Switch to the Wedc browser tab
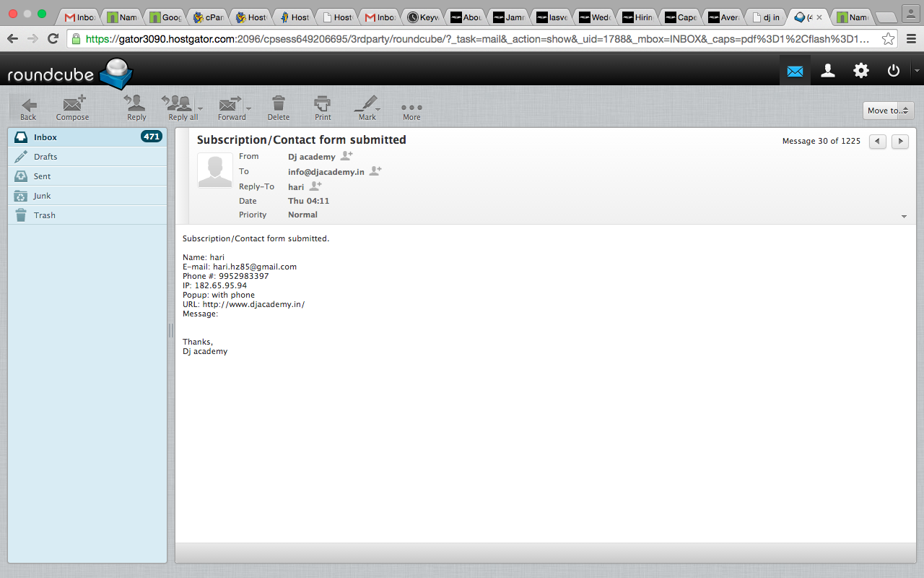The width and height of the screenshot is (924, 578). click(594, 17)
